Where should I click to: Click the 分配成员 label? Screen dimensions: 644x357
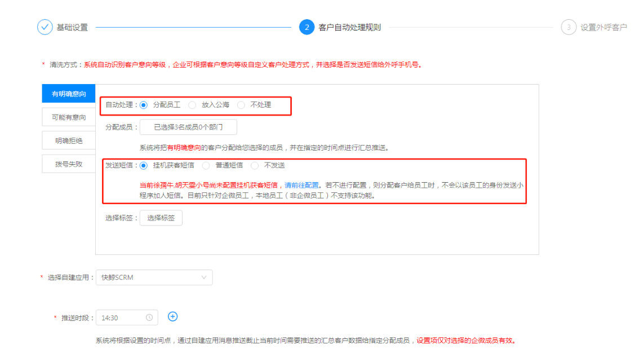[119, 127]
